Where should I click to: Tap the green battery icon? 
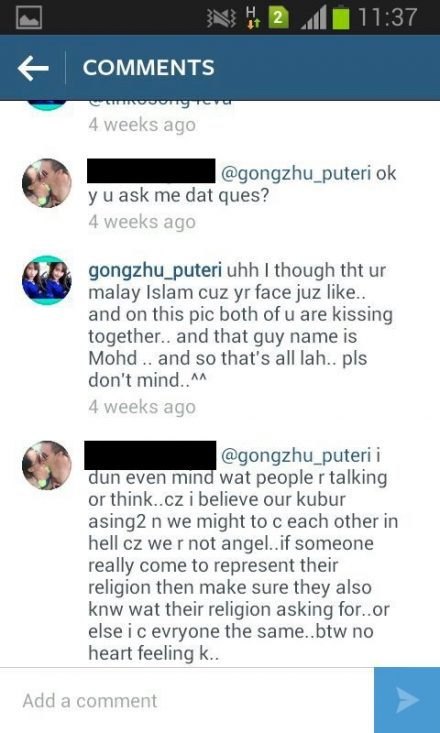[341, 18]
